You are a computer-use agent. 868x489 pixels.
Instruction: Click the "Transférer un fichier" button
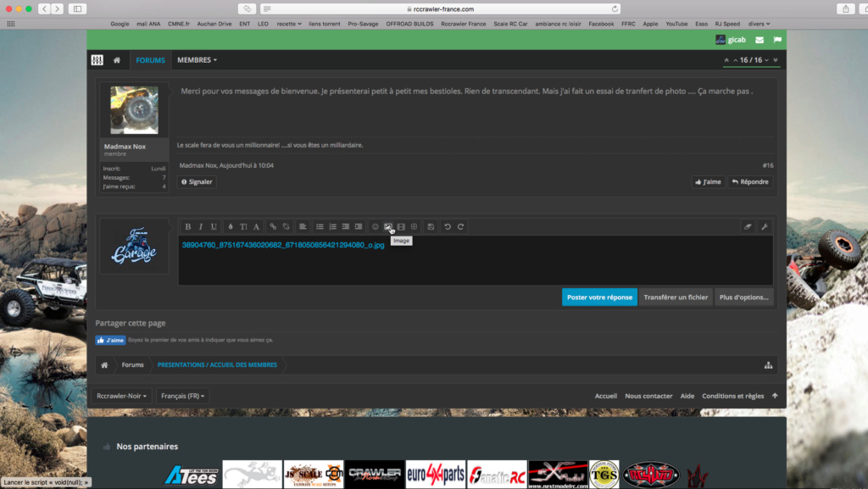pos(676,297)
